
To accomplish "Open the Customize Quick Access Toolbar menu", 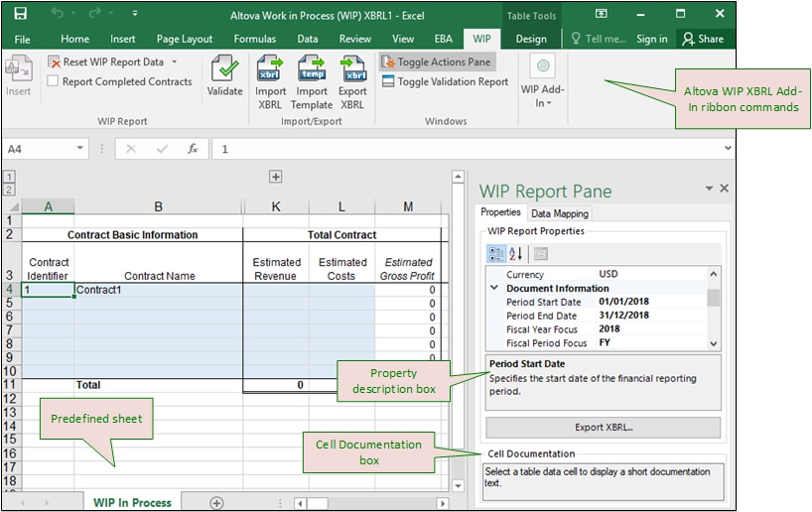I will coord(135,14).
